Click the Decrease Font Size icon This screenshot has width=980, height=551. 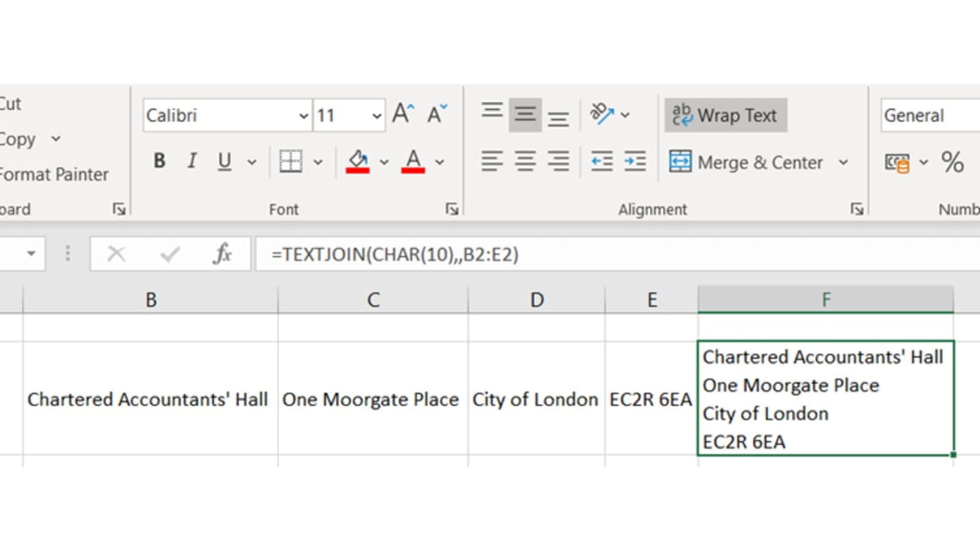(x=437, y=114)
